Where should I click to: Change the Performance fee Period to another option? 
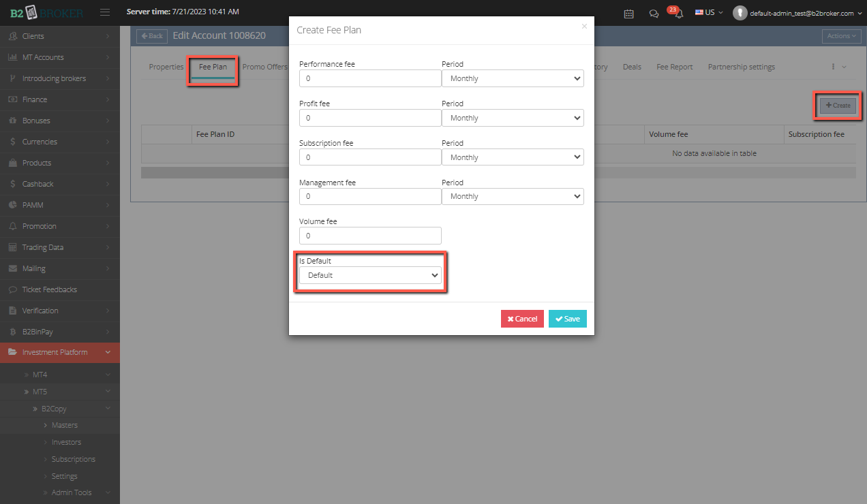513,78
